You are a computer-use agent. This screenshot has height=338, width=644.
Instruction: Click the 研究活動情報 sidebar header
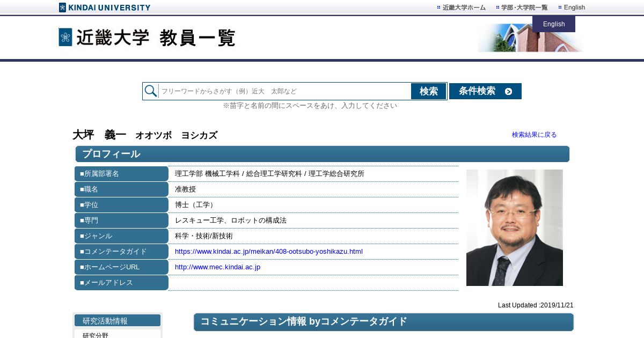coord(118,321)
